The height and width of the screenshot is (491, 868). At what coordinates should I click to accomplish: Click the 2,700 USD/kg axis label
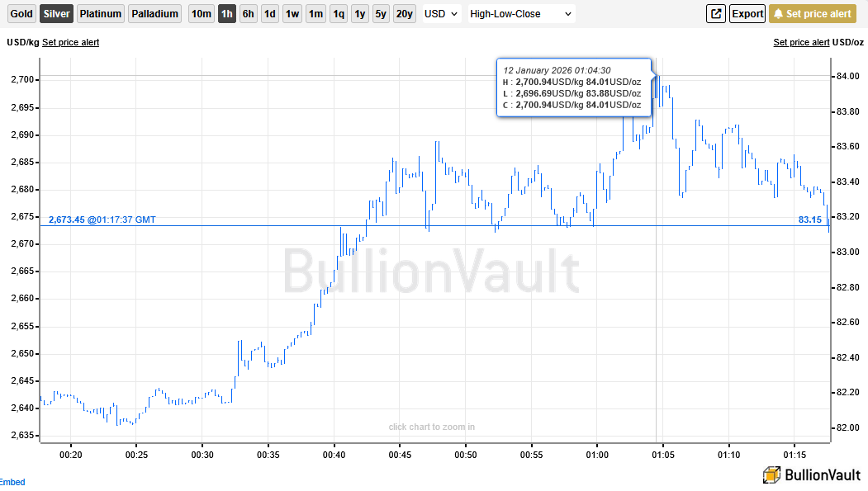point(22,79)
